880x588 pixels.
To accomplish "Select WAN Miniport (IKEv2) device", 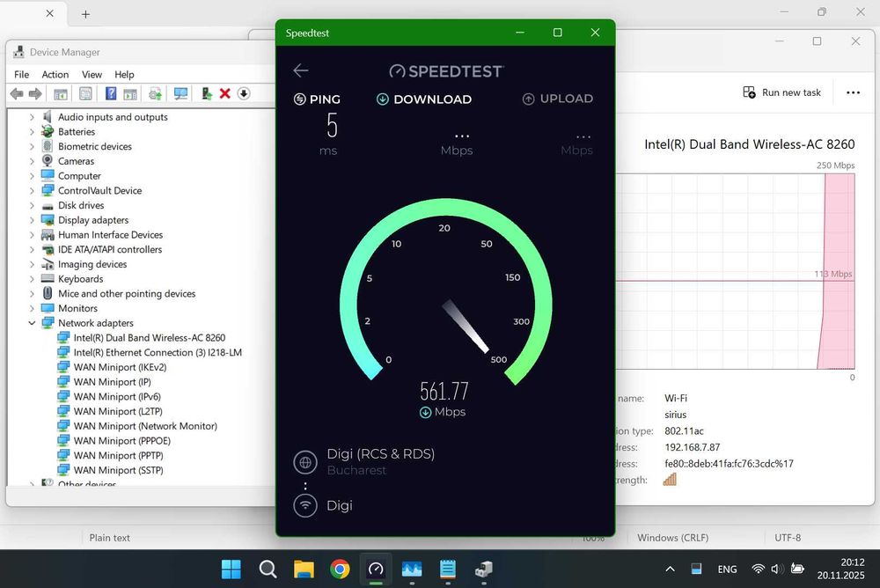I will point(120,367).
